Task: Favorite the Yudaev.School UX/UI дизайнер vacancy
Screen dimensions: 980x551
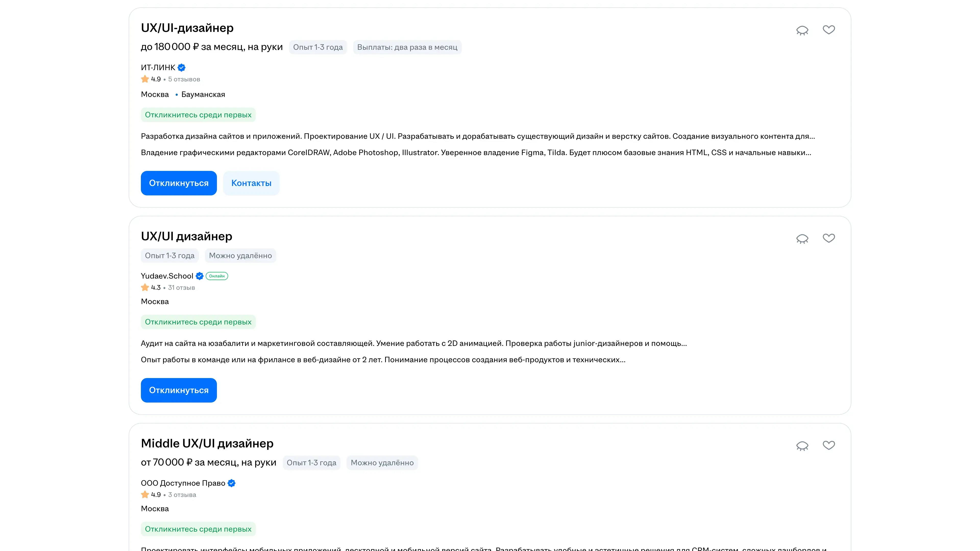Action: click(829, 238)
